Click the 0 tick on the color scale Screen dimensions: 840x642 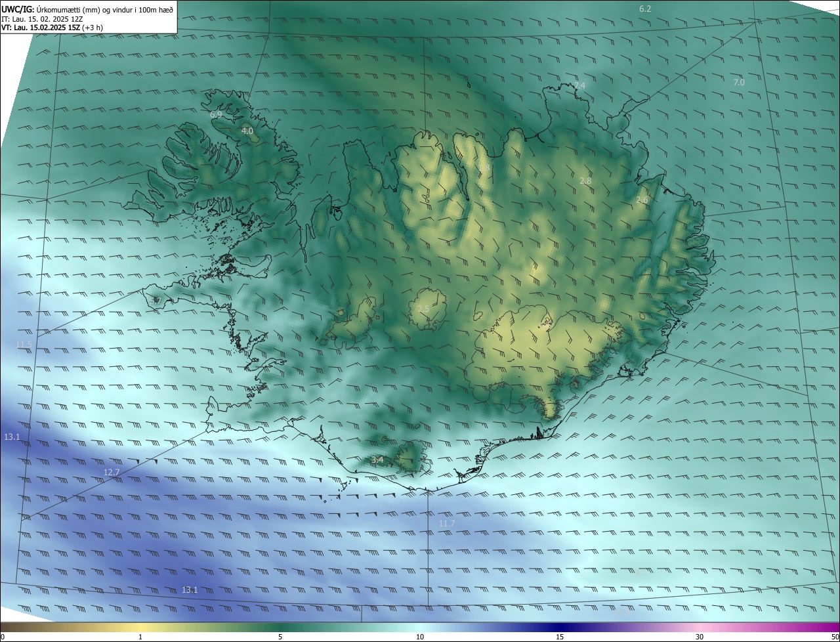(2, 637)
